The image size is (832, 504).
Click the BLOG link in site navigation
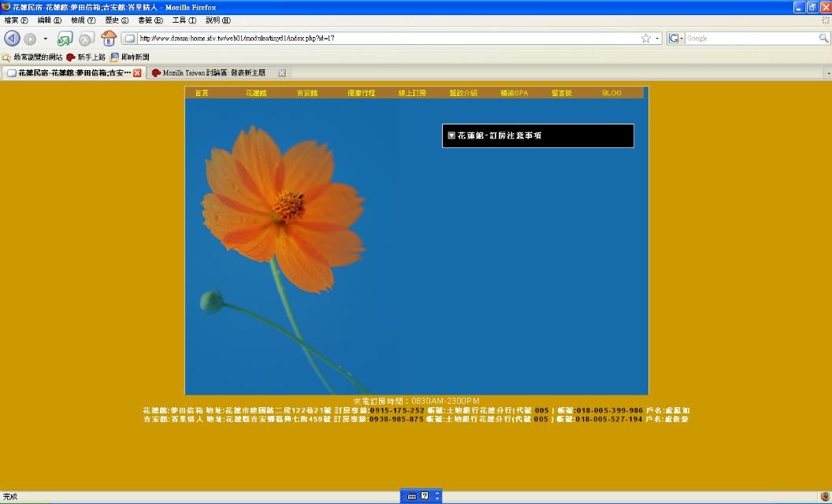point(611,93)
